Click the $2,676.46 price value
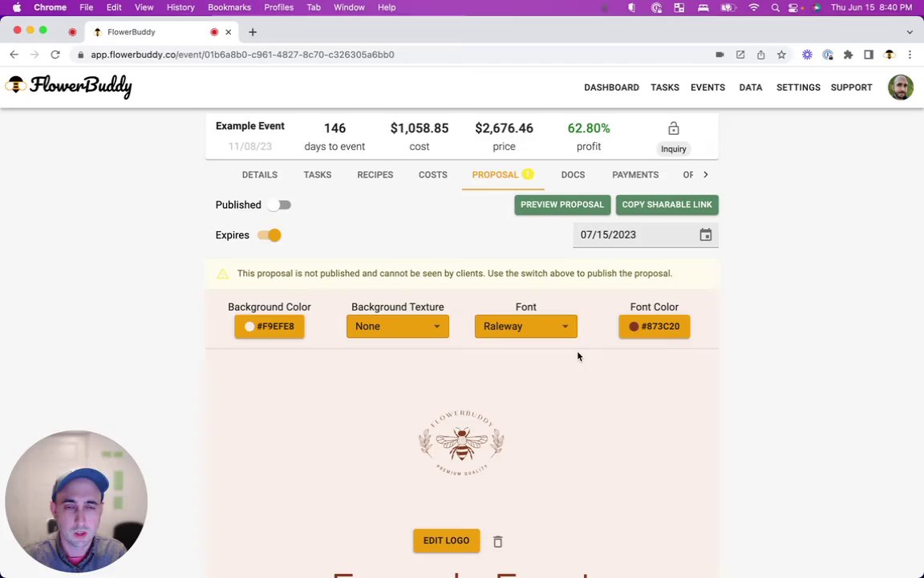 [504, 128]
